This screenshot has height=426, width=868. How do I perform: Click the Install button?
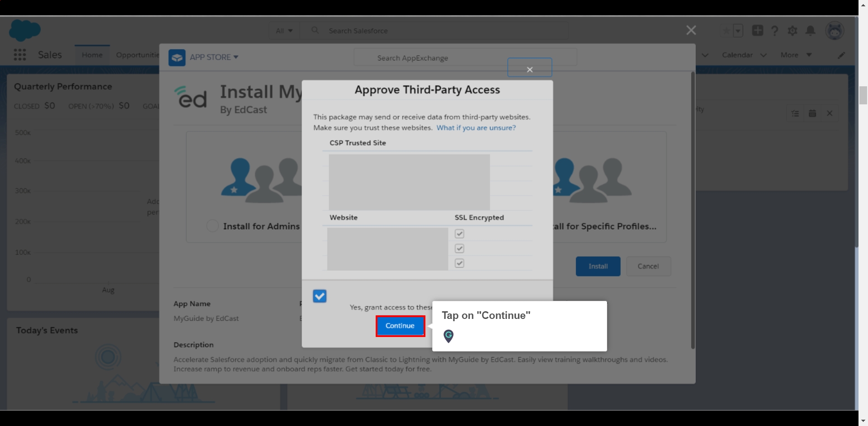[598, 267]
